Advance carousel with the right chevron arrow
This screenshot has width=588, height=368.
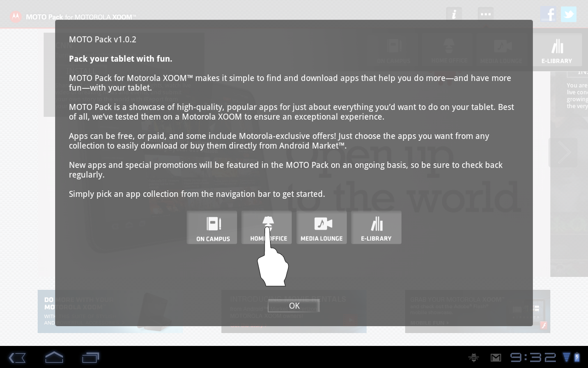(563, 152)
